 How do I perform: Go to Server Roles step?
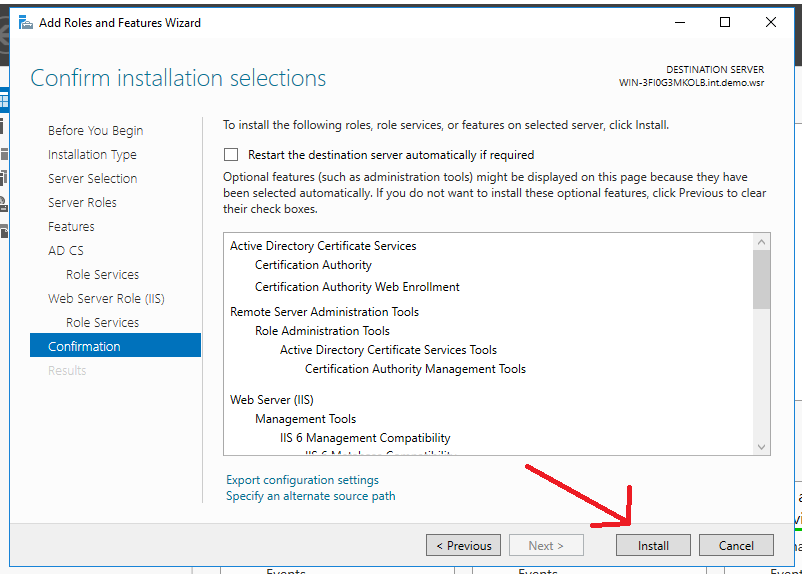(82, 203)
